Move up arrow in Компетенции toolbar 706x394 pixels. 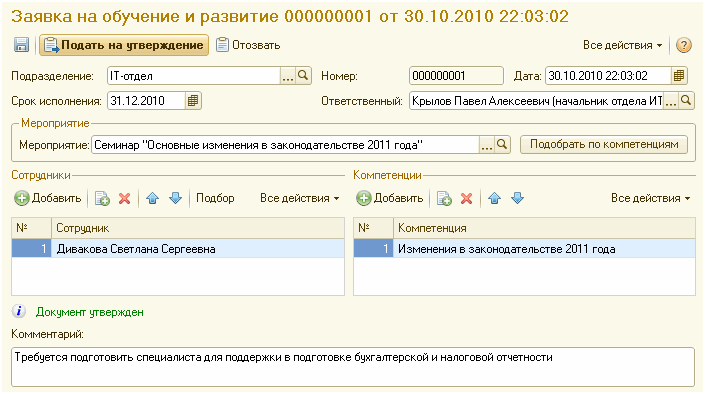point(494,198)
